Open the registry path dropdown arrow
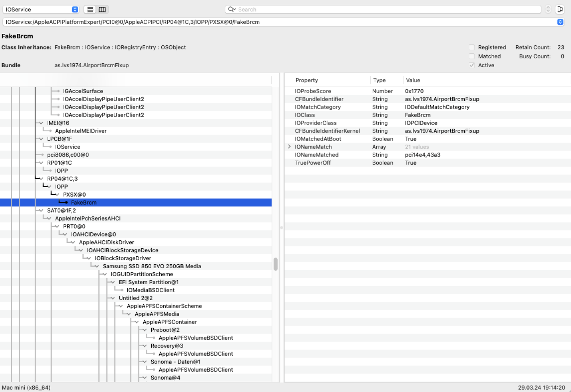Screen dimensions: 571x392 click(x=560, y=22)
